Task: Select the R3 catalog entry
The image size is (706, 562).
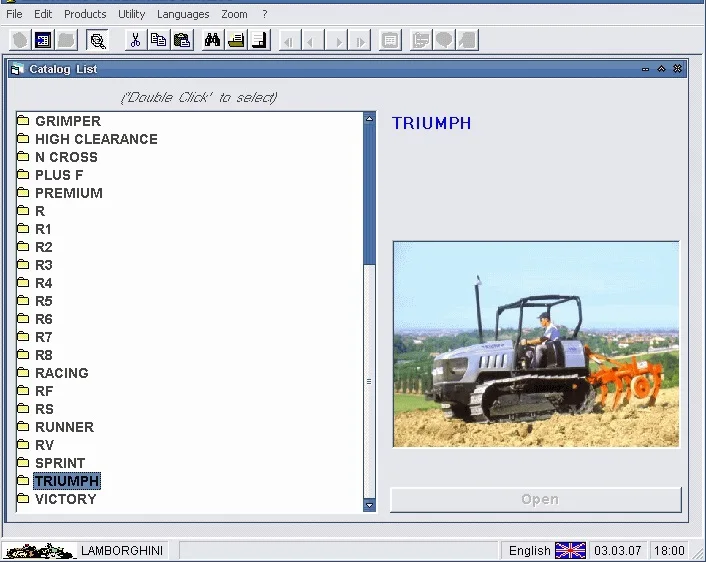Action: (x=44, y=265)
